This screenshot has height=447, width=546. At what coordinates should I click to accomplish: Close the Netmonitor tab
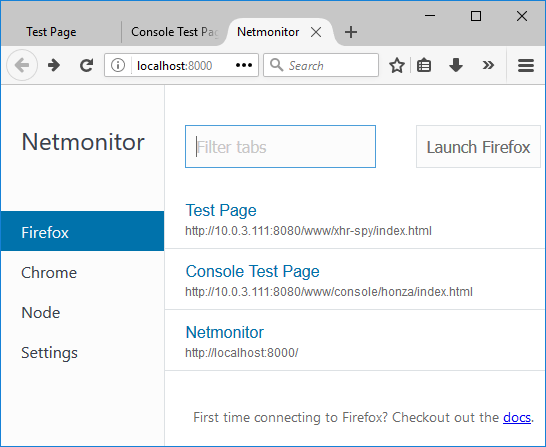pyautogui.click(x=316, y=32)
